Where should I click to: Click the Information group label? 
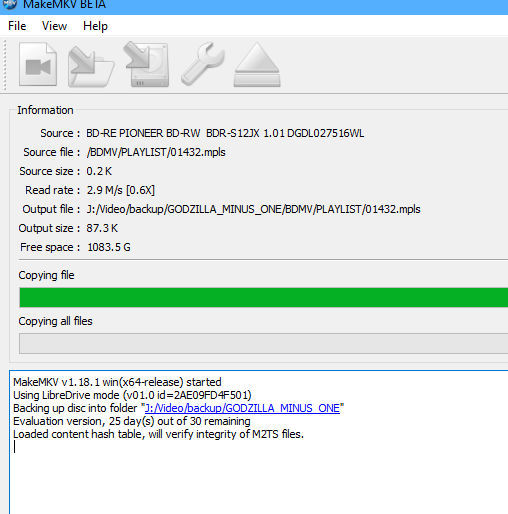(x=45, y=110)
